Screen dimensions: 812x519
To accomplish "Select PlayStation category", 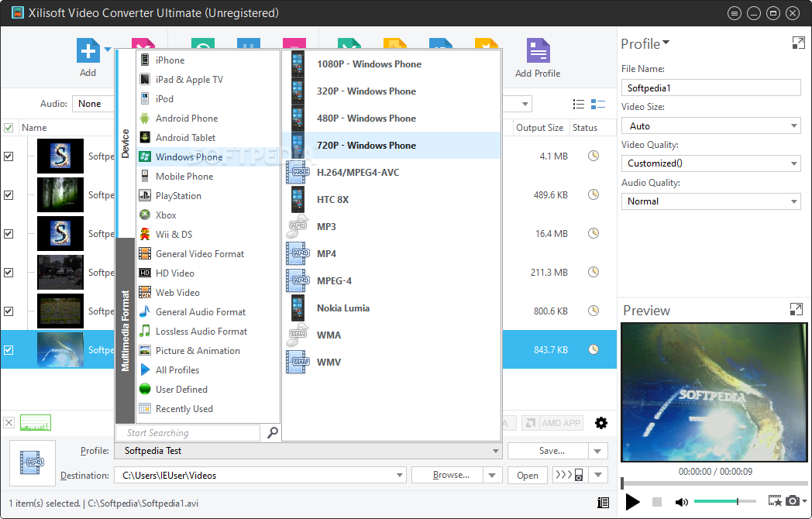I will 208,196.
